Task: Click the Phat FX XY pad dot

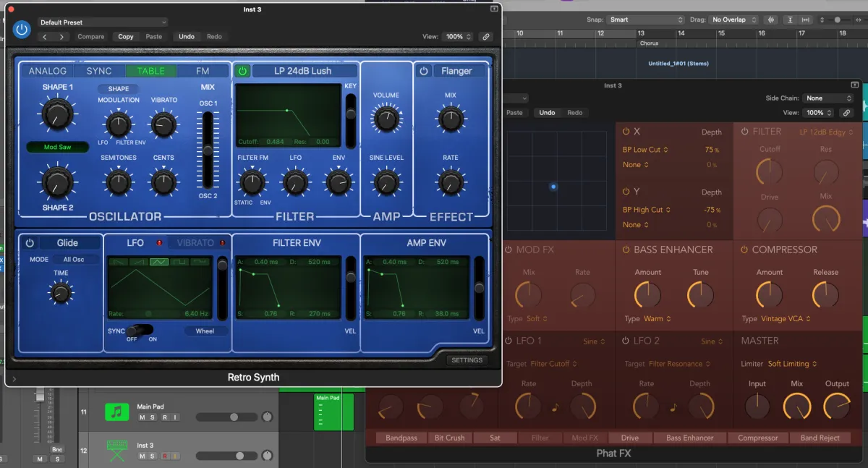Action: (x=553, y=187)
